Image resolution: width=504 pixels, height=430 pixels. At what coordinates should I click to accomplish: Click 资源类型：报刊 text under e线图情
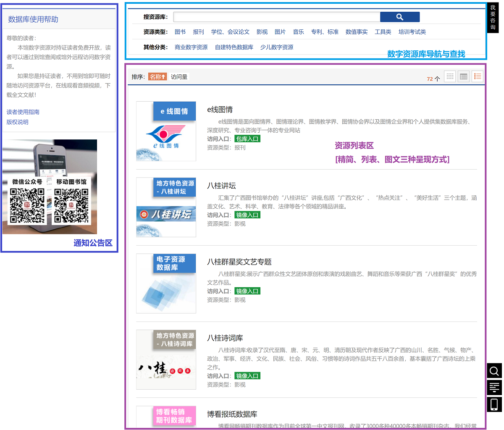tap(226, 148)
